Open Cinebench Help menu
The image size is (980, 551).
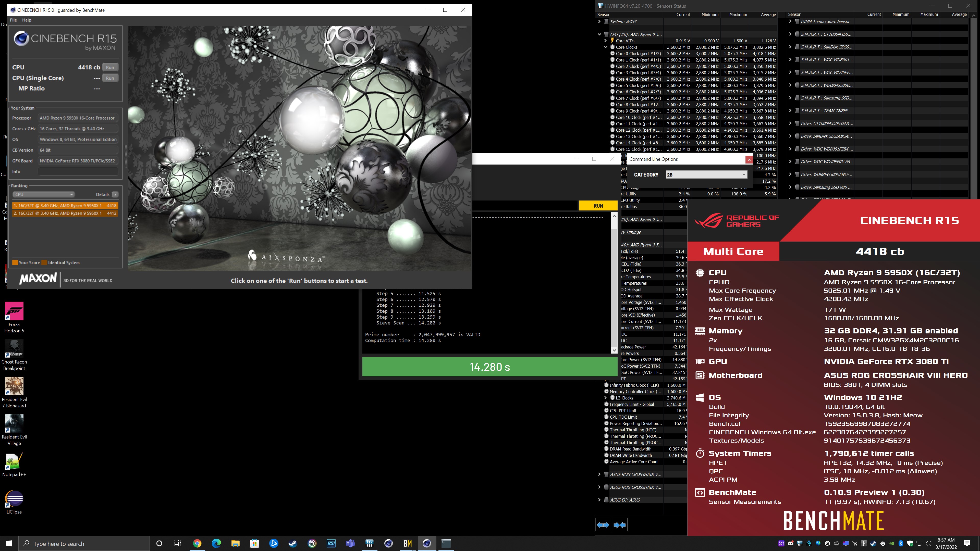27,20
